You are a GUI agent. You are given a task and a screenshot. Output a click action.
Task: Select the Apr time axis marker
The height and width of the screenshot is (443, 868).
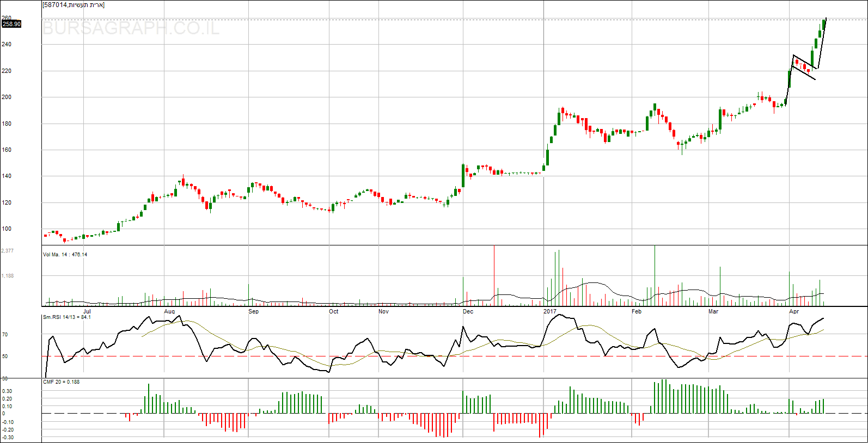click(x=794, y=312)
